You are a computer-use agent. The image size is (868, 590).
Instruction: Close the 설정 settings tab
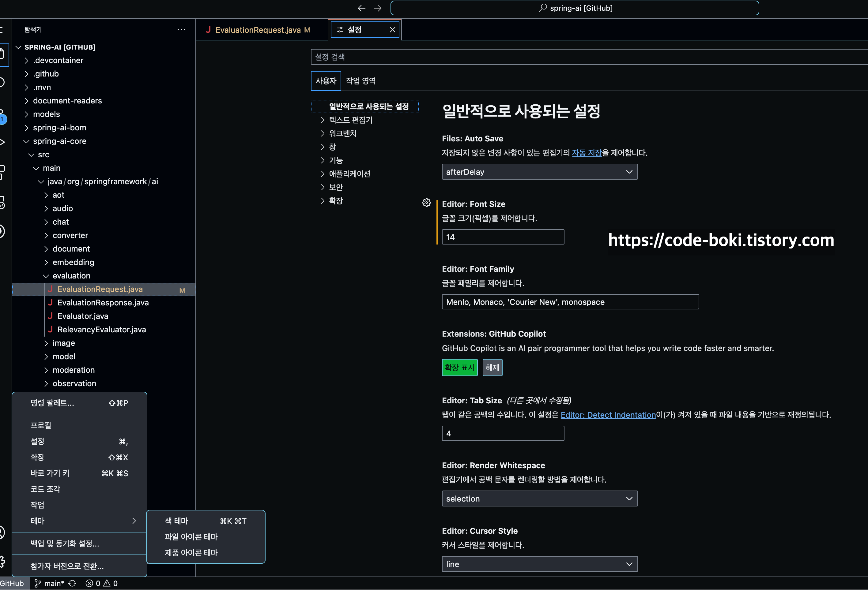[x=392, y=30]
